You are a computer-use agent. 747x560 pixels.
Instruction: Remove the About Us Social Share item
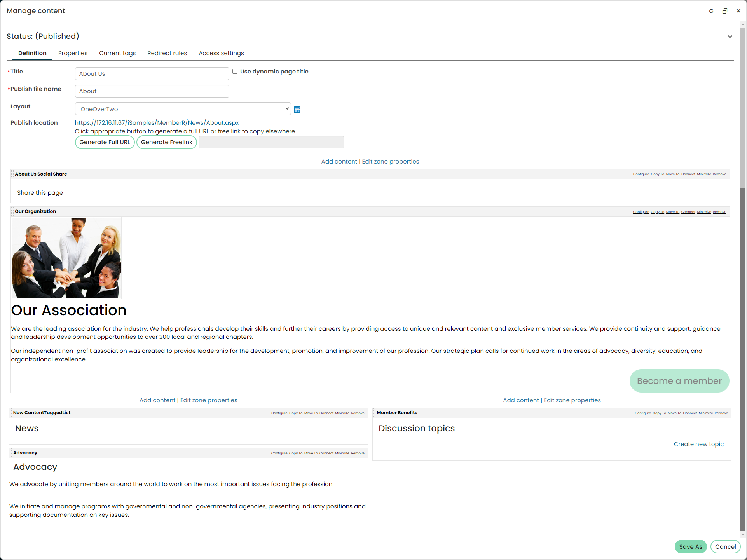tap(720, 174)
